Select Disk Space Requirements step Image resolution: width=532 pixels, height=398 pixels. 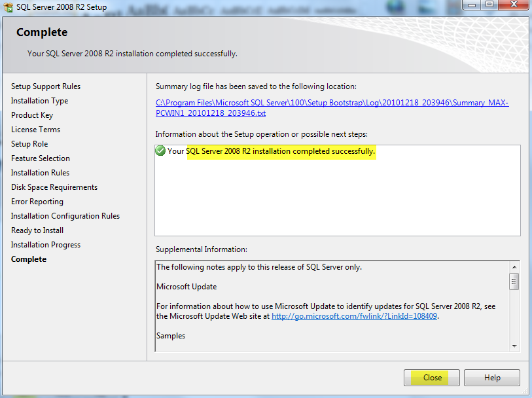click(x=54, y=187)
